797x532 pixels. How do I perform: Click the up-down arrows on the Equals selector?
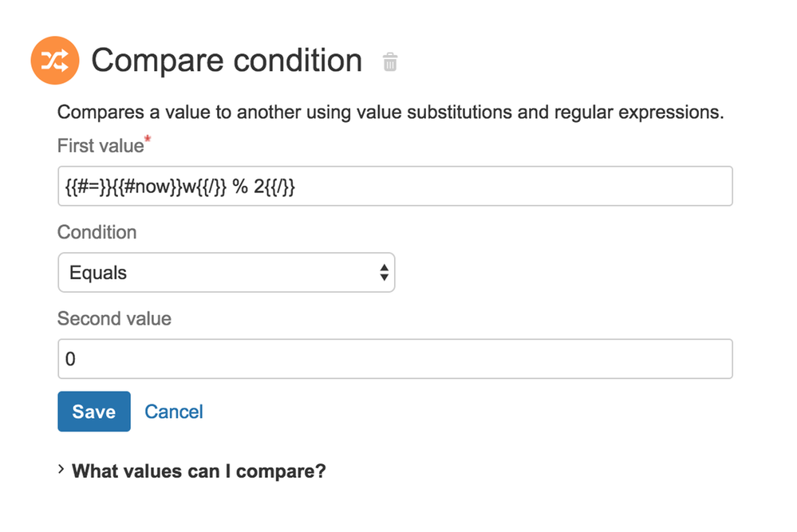(385, 272)
